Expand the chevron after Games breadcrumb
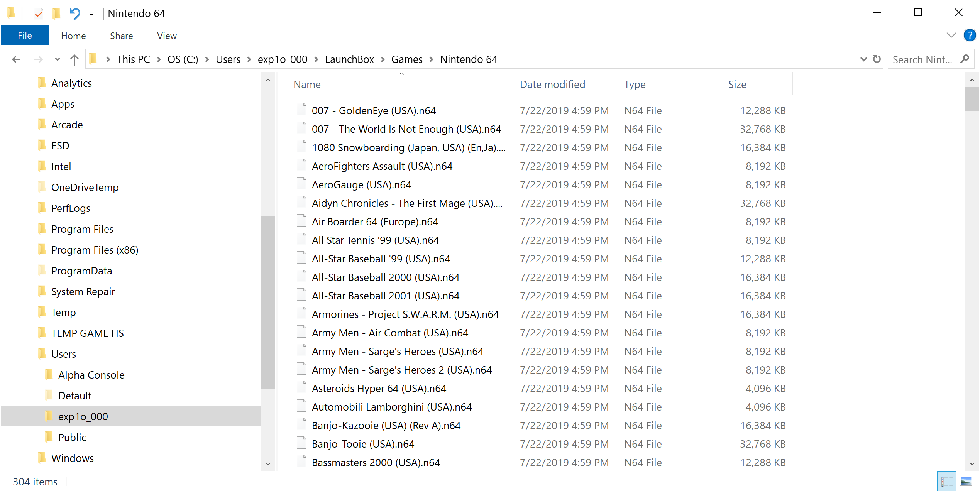 click(x=432, y=59)
